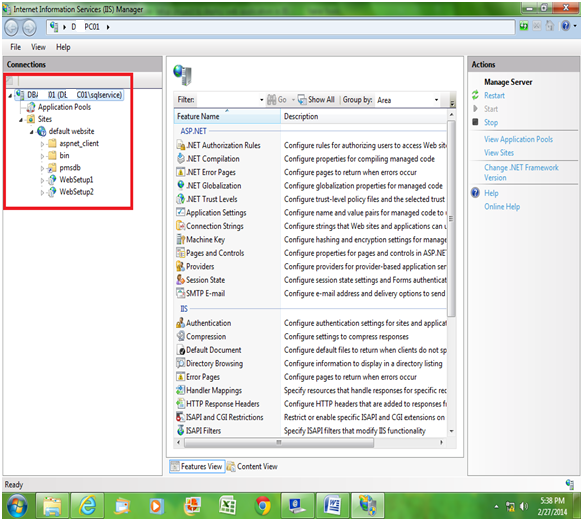Open Excel from the taskbar

point(227,506)
